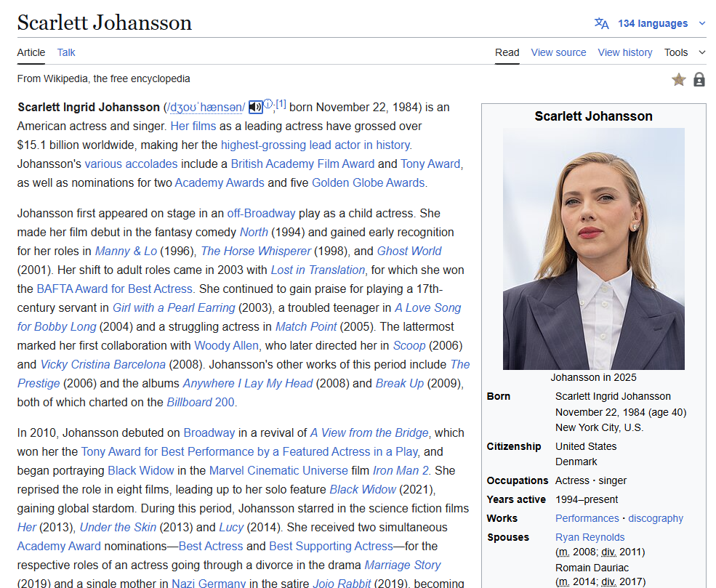Play the name pronunciation audio speaker icon
The height and width of the screenshot is (588, 716).
[x=255, y=108]
